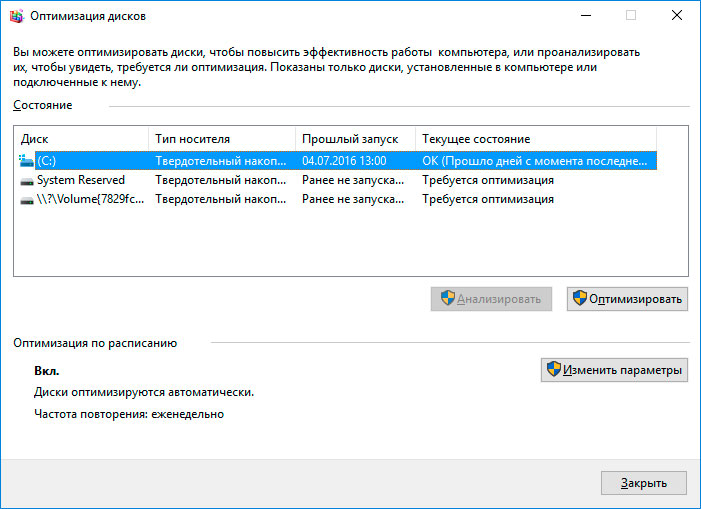This screenshot has height=509, width=701.
Task: Click the Оптимизация по расписанию section label
Action: [95, 343]
